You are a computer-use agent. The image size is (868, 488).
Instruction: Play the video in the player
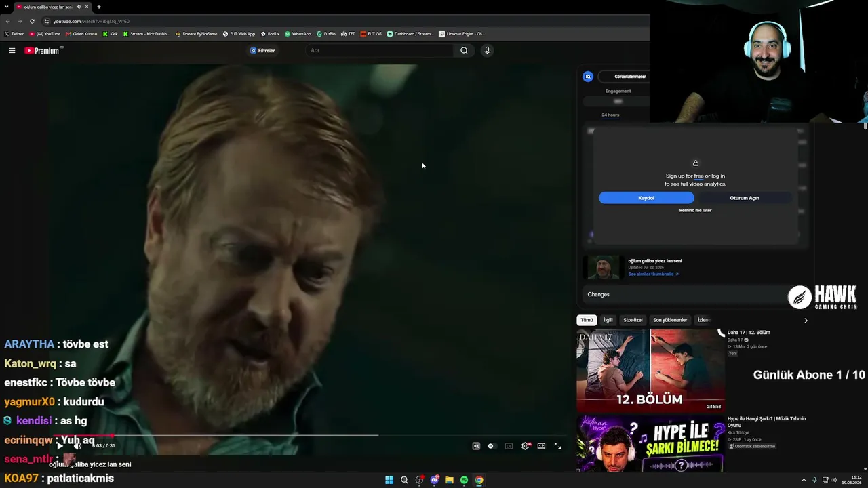[60, 445]
